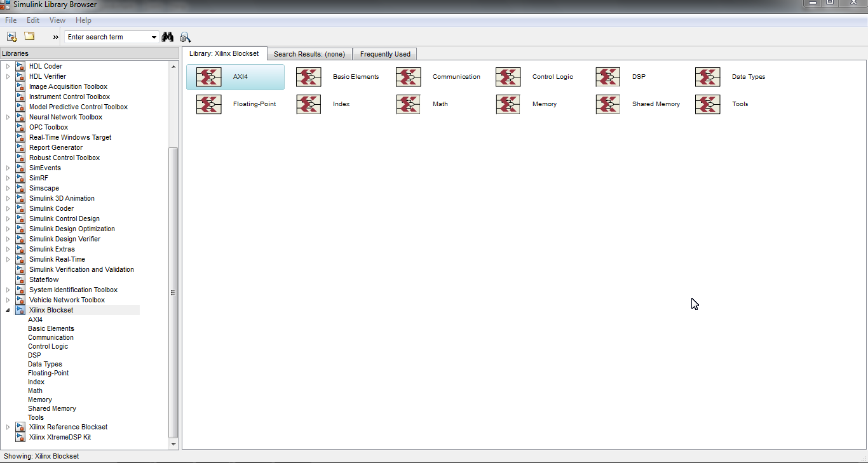The height and width of the screenshot is (463, 868).
Task: Select Floating-Point in the library tree
Action: pyautogui.click(x=48, y=373)
